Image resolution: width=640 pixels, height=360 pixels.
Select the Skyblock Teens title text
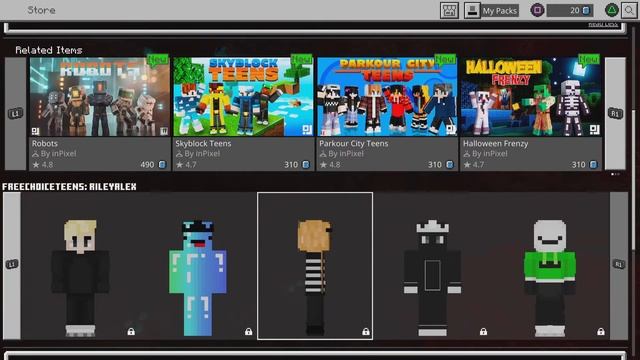coord(203,143)
